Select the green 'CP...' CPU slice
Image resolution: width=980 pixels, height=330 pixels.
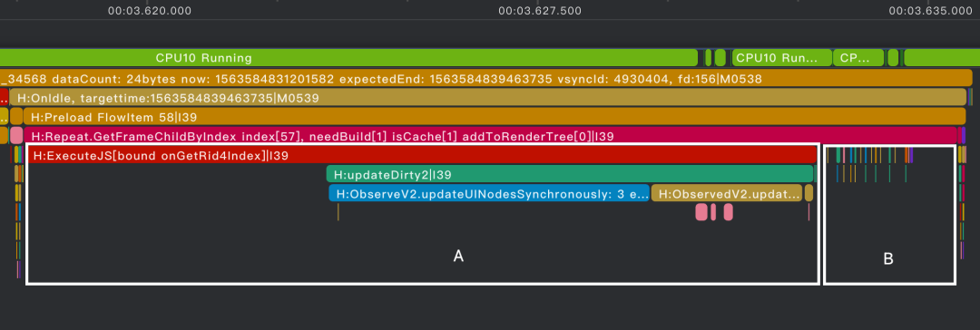point(858,58)
